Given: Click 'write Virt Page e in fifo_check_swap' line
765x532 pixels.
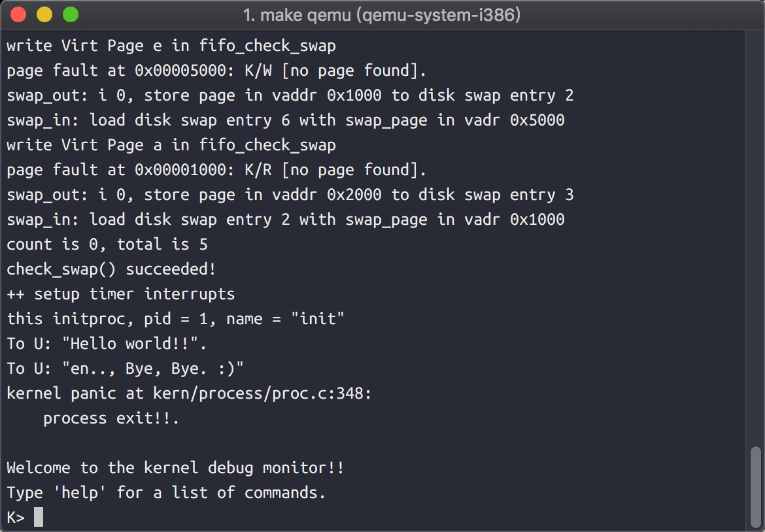Looking at the screenshot, I should click(x=171, y=46).
